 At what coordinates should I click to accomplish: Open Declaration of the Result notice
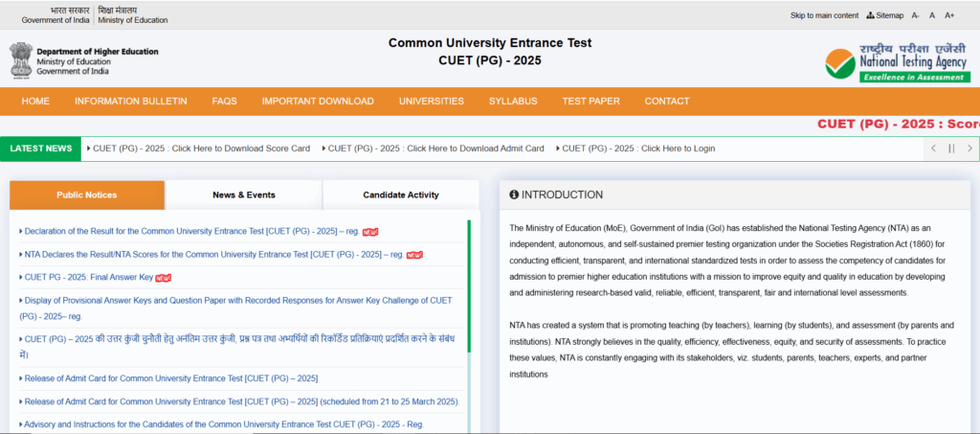191,232
